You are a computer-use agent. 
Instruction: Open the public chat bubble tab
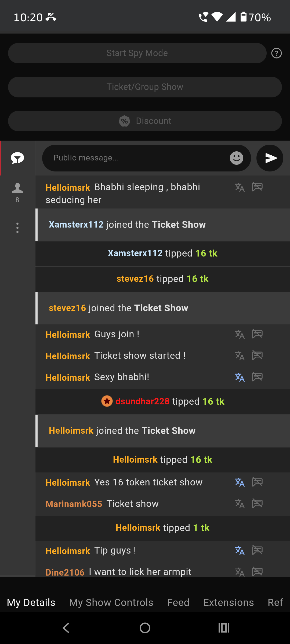pyautogui.click(x=17, y=158)
